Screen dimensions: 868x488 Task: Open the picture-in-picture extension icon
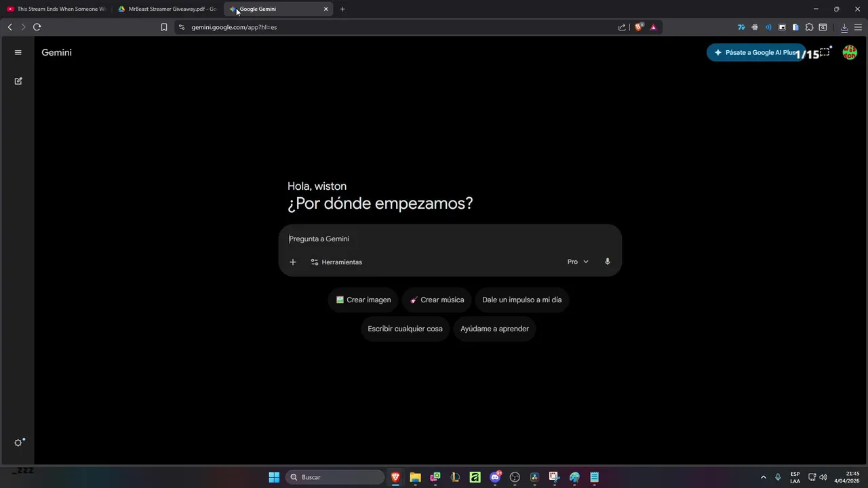(x=782, y=27)
